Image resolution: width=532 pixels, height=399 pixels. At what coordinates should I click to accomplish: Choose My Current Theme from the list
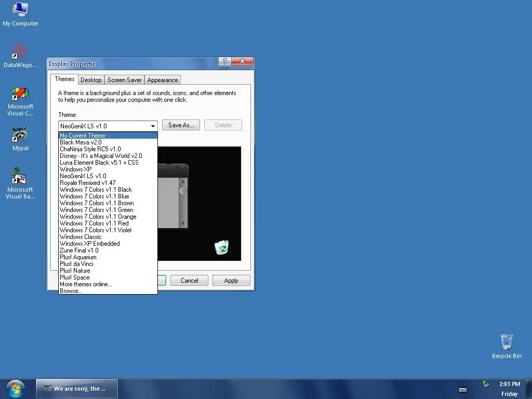pos(108,136)
